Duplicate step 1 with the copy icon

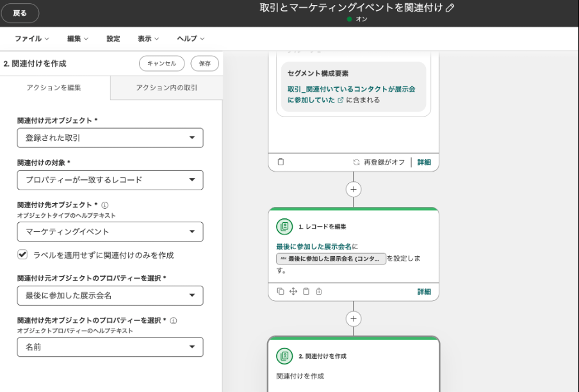click(x=281, y=291)
